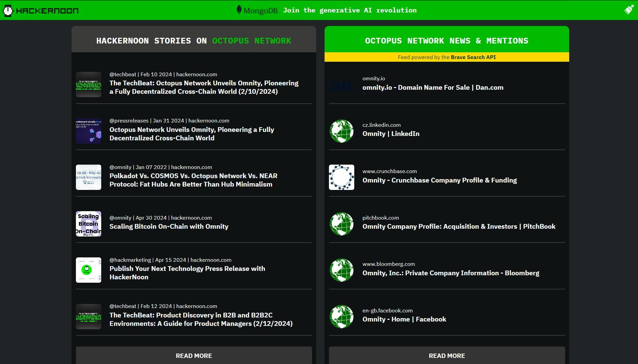This screenshot has height=364, width=638.
Task: Click the HackerNoon logo in header
Action: [x=41, y=10]
